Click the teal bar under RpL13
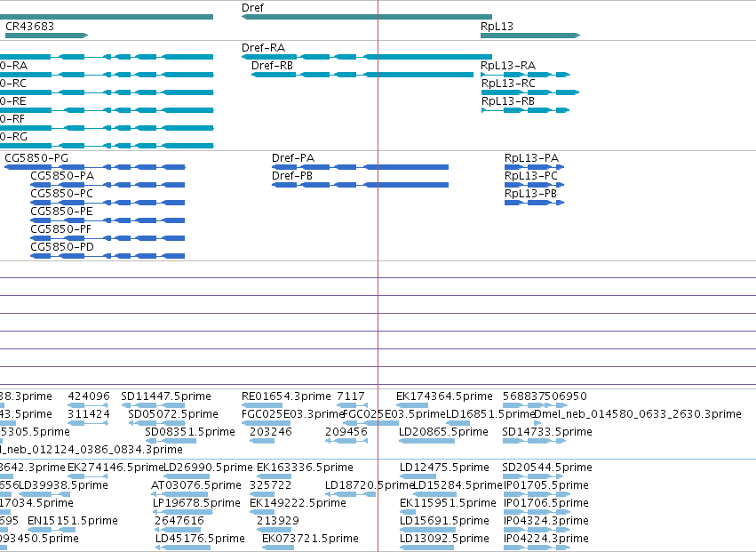 tap(530, 36)
